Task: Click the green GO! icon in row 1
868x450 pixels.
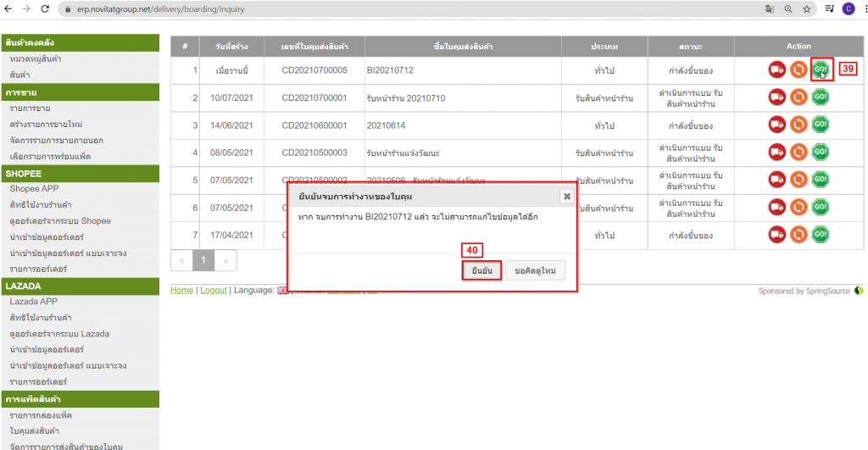Action: coord(820,69)
